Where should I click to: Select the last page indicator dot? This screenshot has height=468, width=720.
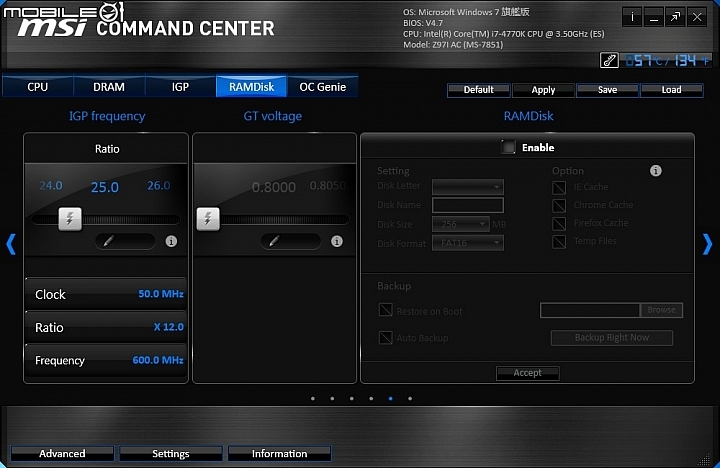(x=410, y=399)
